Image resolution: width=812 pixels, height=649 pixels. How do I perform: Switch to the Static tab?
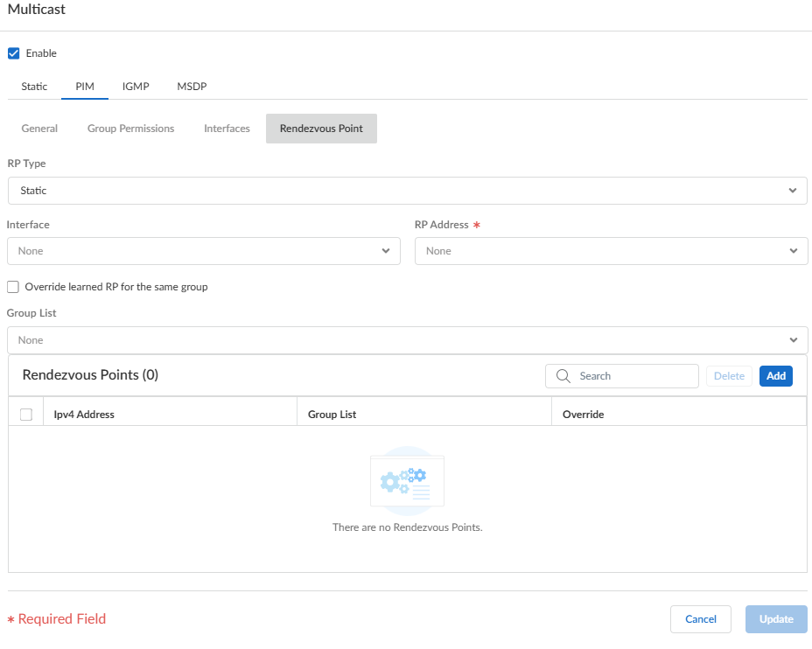(34, 87)
